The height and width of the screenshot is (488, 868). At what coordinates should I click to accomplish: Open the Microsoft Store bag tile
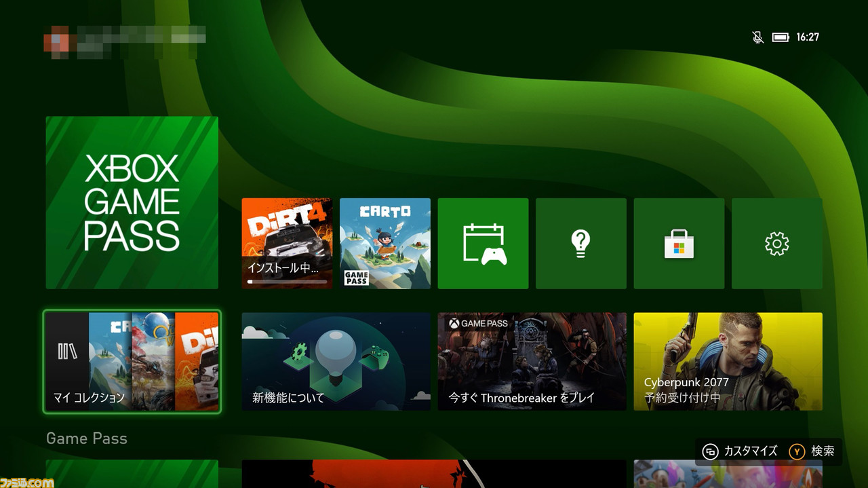(679, 244)
